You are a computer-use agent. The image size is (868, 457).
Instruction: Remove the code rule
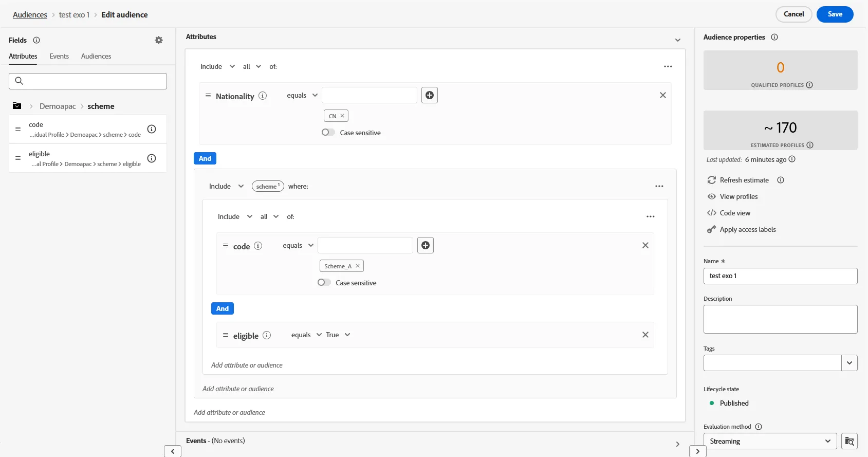pos(645,245)
